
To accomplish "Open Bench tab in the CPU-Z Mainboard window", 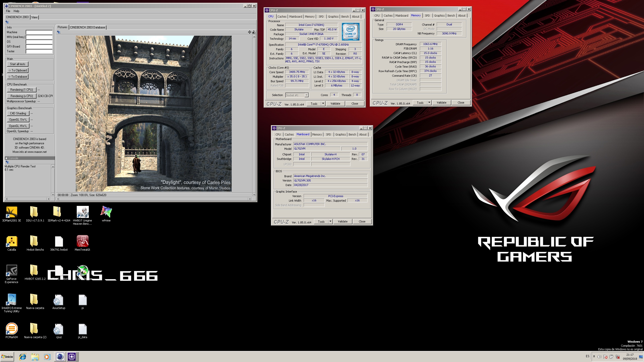I will [352, 134].
